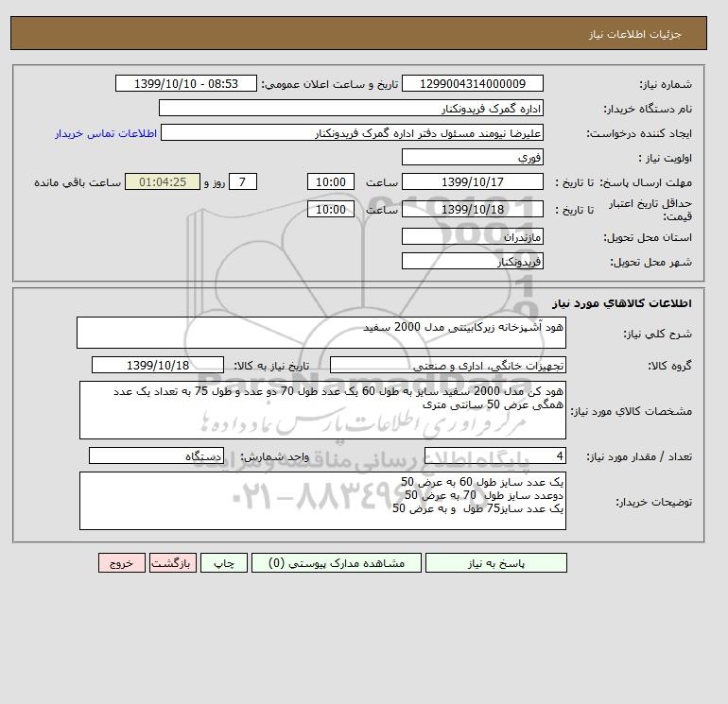
Task: Click the حداقل تاریخ اعتبار قیمت label
Action: [x=650, y=210]
